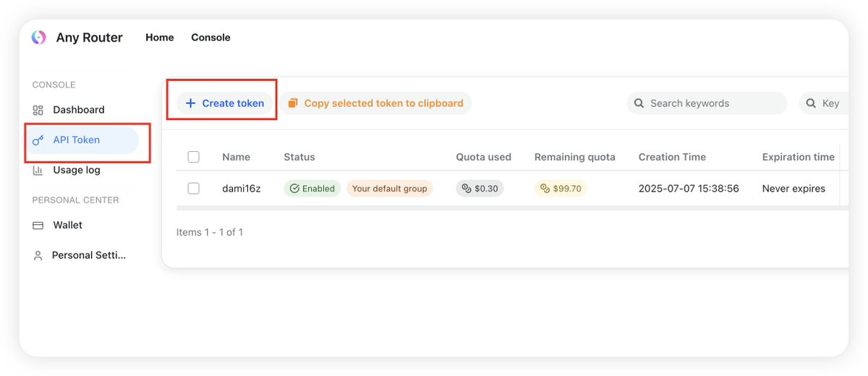
Task: Click the Enabled status badge
Action: click(x=312, y=189)
